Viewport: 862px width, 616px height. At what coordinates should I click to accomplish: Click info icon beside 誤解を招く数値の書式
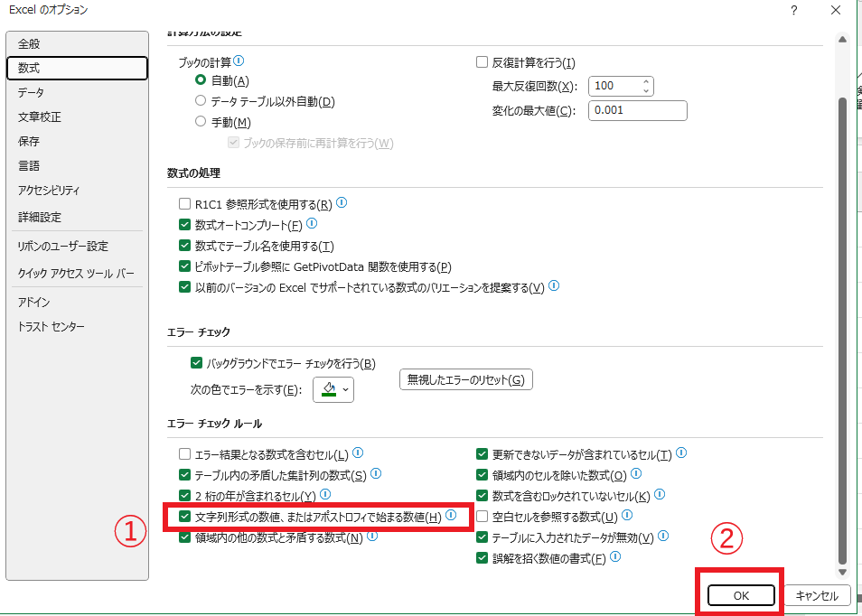click(x=615, y=556)
